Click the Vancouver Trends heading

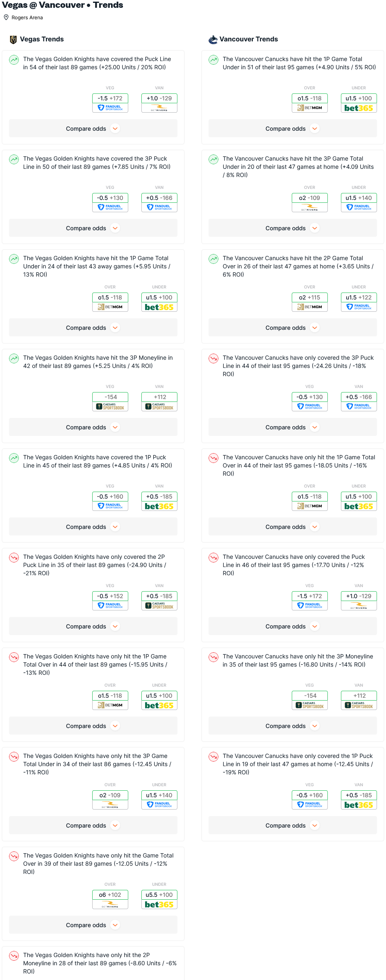coord(249,39)
